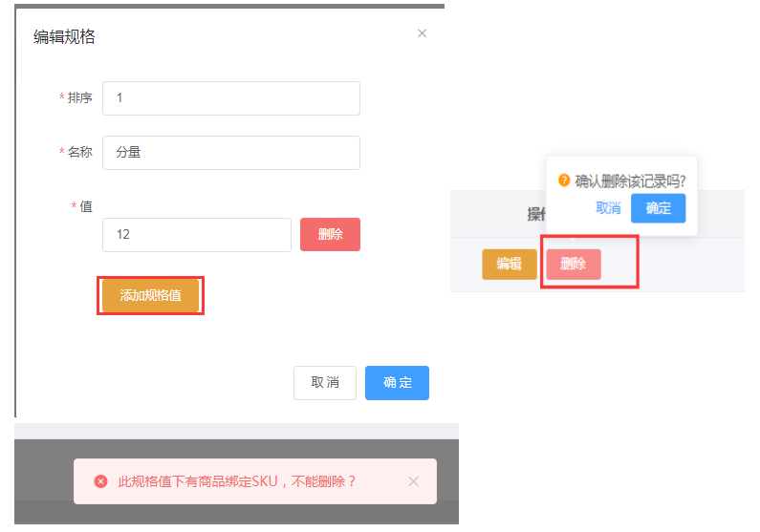This screenshot has height=532, width=760.
Task: Click the 编辑规格 dialog title
Action: point(64,37)
